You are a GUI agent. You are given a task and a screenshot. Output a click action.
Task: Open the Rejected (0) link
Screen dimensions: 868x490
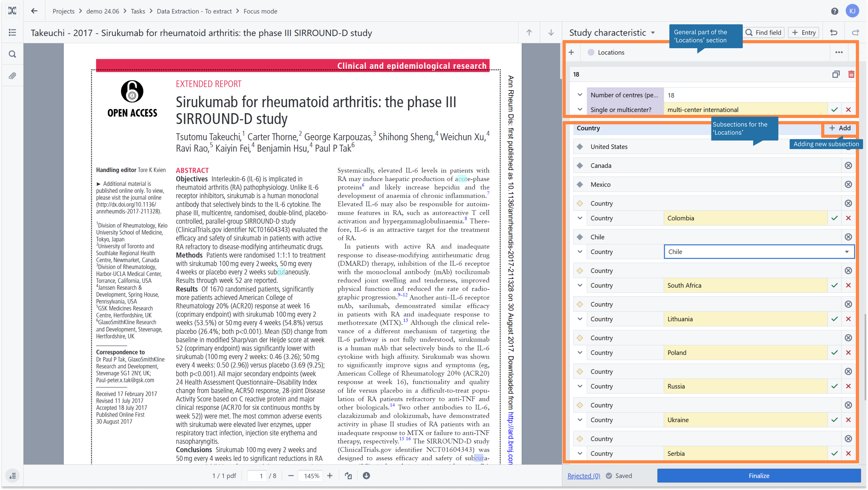click(x=584, y=476)
